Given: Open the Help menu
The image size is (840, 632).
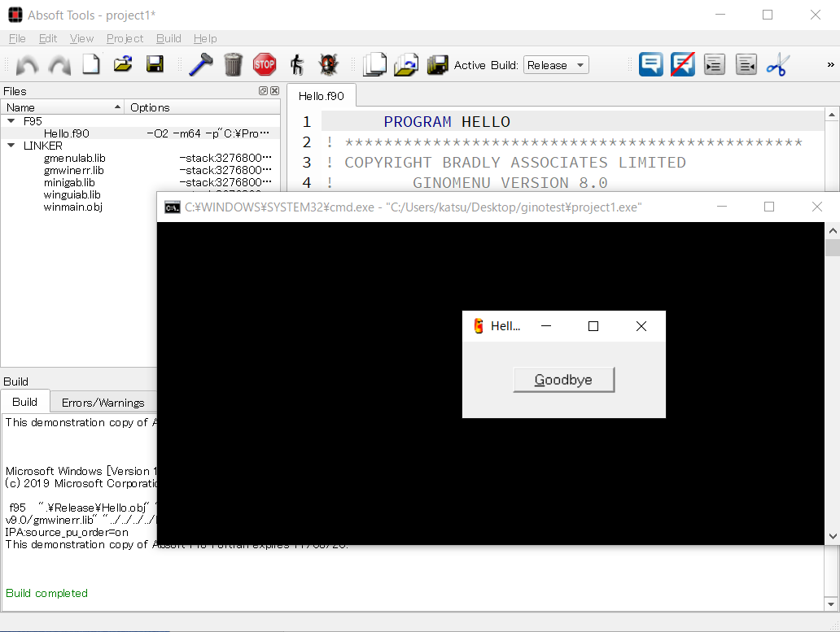Looking at the screenshot, I should tap(205, 38).
